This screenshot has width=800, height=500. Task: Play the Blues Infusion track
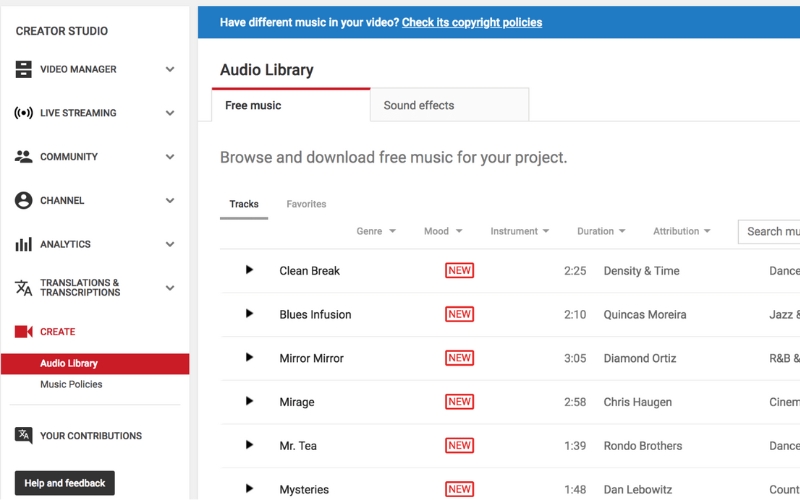tap(249, 313)
